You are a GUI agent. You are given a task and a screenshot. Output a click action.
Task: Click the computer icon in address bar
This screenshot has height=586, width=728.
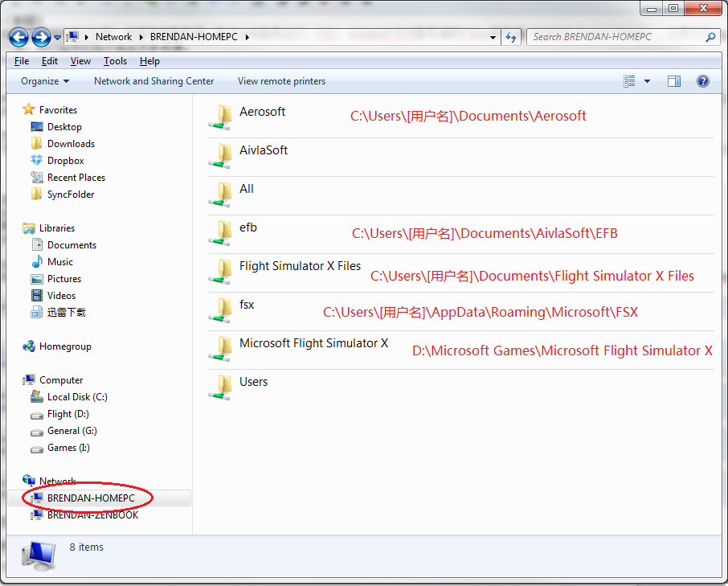73,37
